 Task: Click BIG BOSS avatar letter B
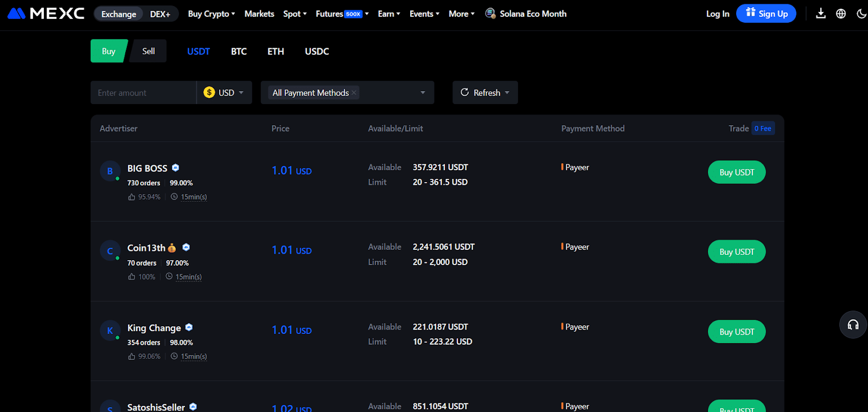[110, 171]
